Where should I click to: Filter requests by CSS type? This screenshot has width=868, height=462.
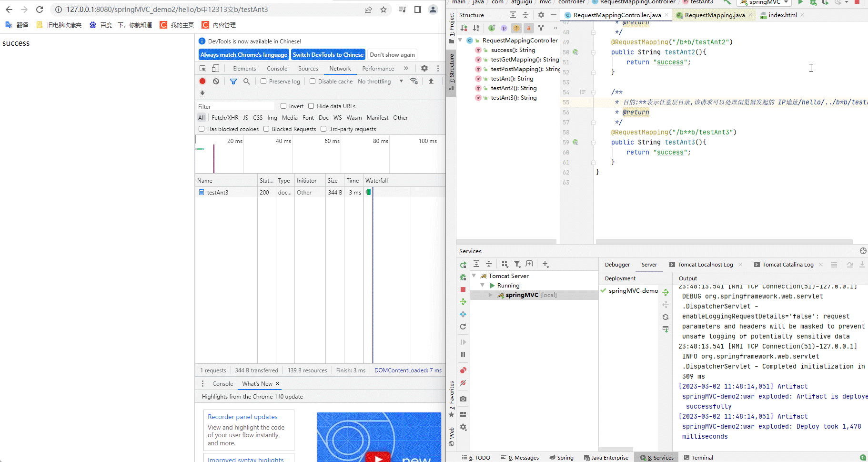point(258,118)
